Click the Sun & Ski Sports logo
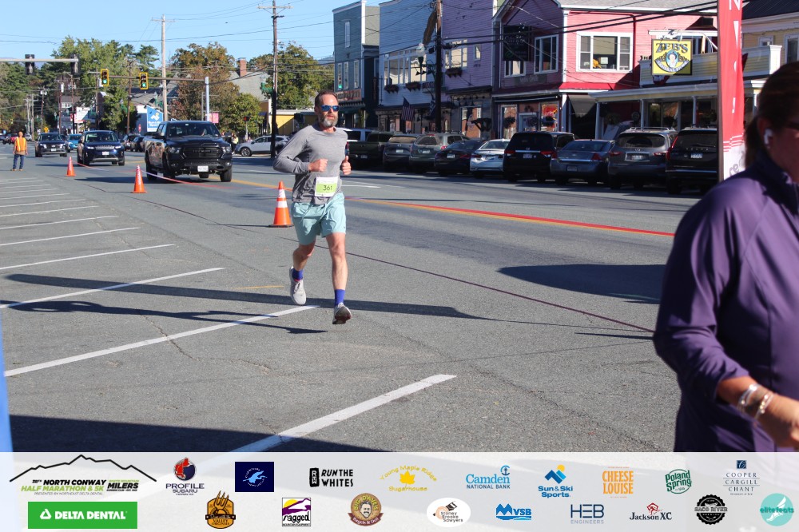 pyautogui.click(x=555, y=482)
